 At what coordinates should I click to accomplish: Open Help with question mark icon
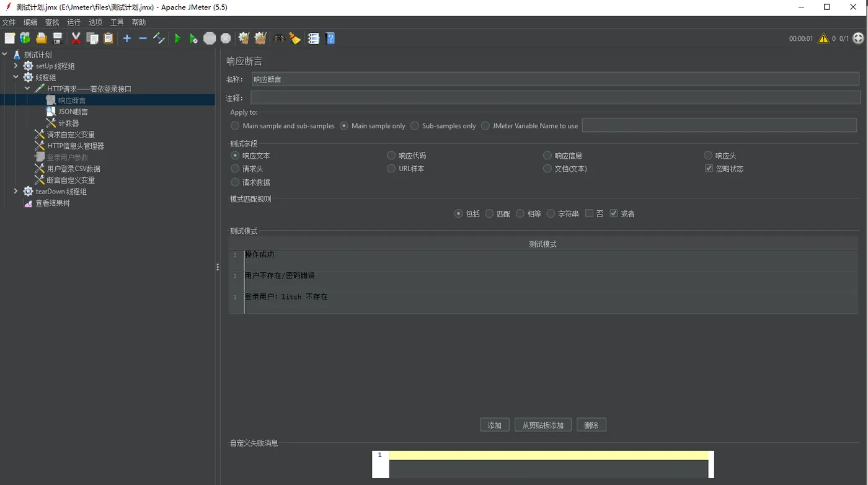tap(330, 38)
